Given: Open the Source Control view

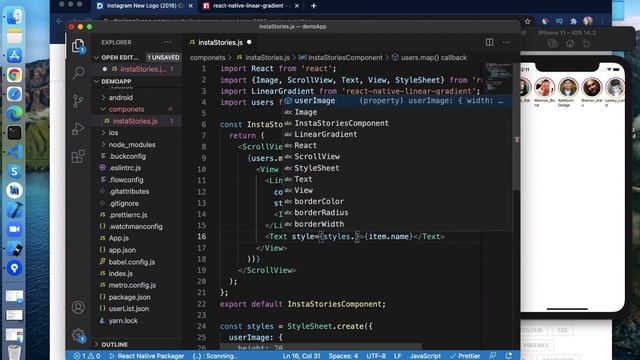Looking at the screenshot, I should pos(78,101).
